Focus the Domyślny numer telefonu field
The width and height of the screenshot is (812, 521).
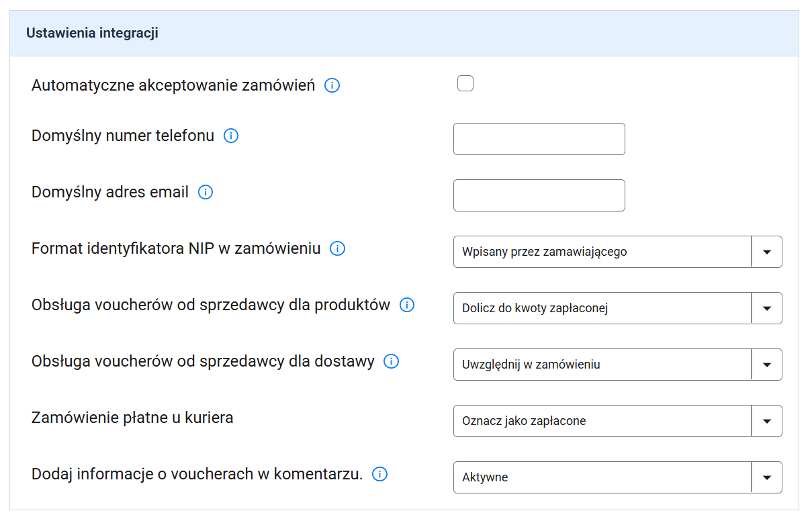(x=539, y=139)
